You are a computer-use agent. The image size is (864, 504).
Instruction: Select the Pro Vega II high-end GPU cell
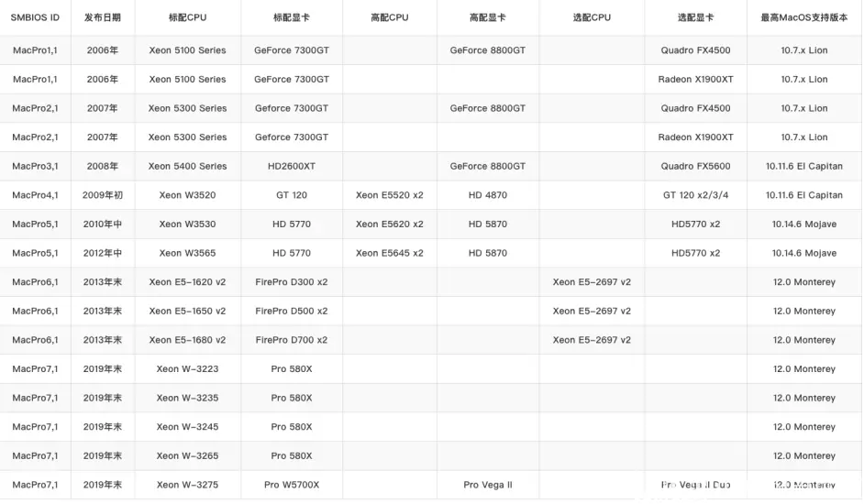pos(488,485)
